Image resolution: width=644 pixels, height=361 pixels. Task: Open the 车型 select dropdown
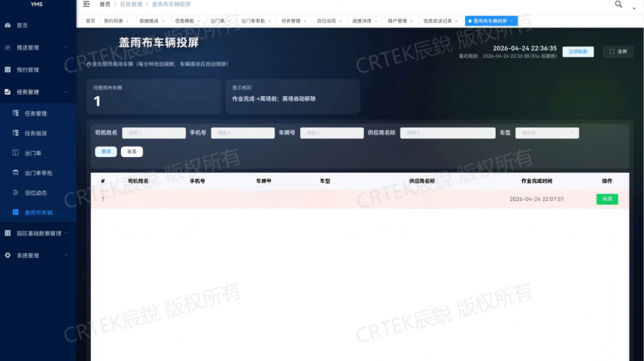(547, 133)
